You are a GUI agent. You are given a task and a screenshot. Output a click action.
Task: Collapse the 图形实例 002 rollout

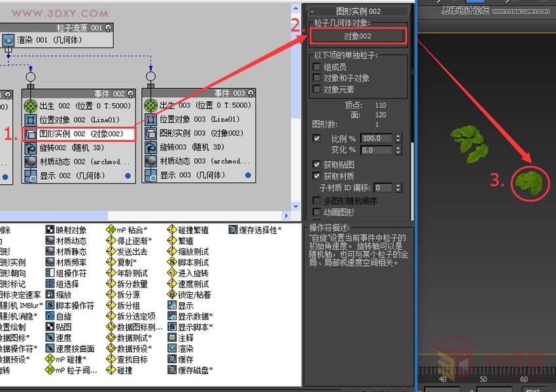(313, 11)
